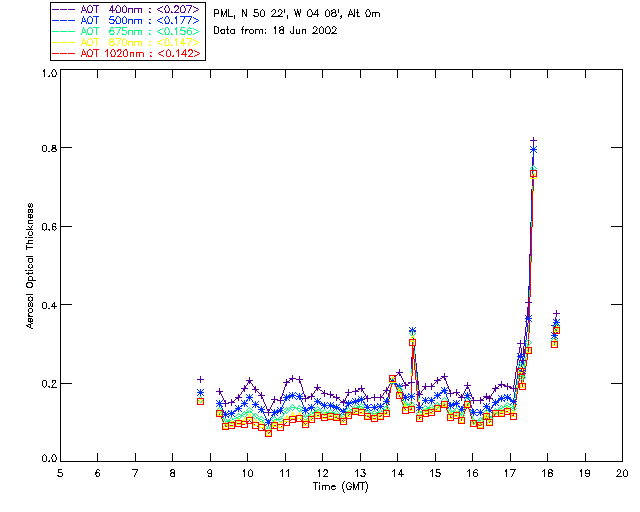The image size is (640, 512).
Task: Click the 0.2 y-axis tick label
Action: pos(49,383)
